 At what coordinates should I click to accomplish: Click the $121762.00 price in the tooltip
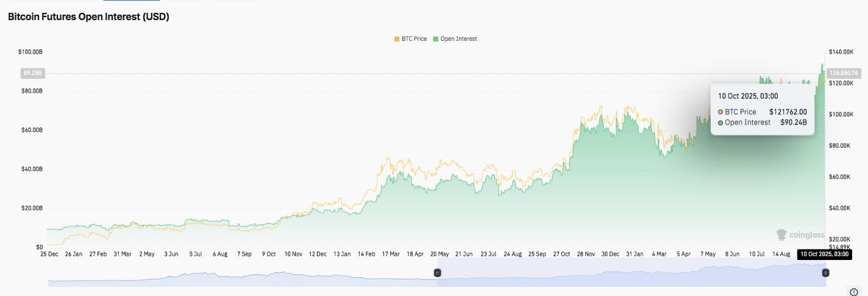pyautogui.click(x=788, y=112)
